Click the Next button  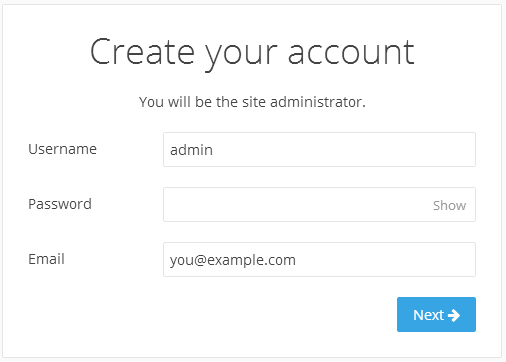436,314
